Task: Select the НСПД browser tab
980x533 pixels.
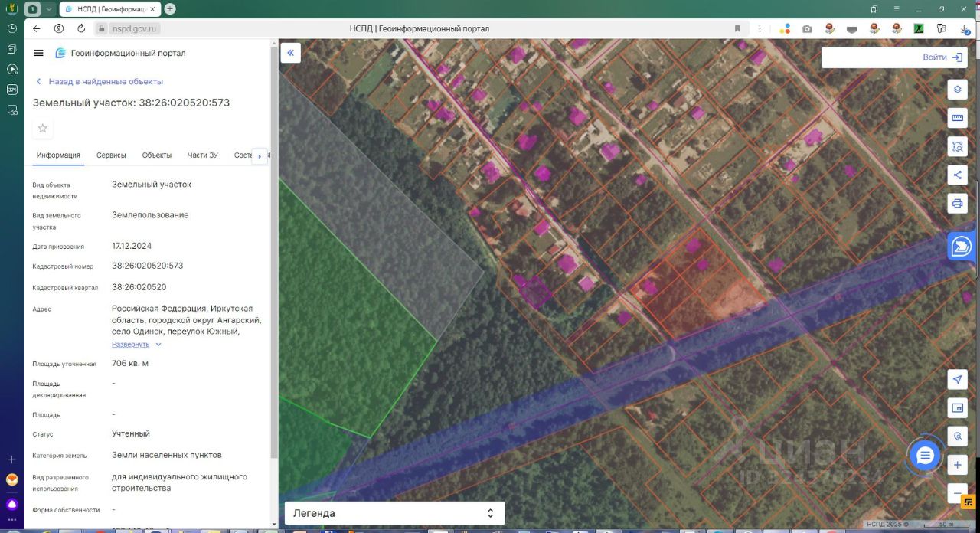Action: coord(109,9)
